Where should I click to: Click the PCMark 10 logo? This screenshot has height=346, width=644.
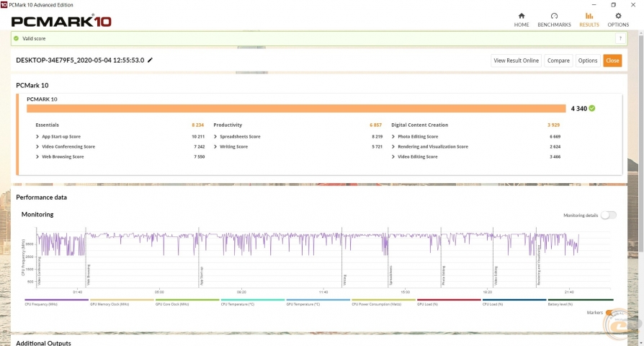[x=61, y=22]
